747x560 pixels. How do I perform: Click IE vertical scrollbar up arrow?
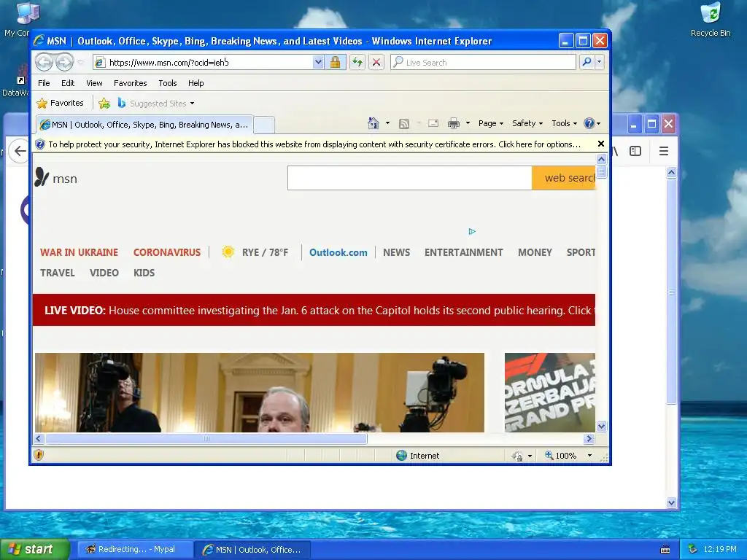tap(601, 159)
